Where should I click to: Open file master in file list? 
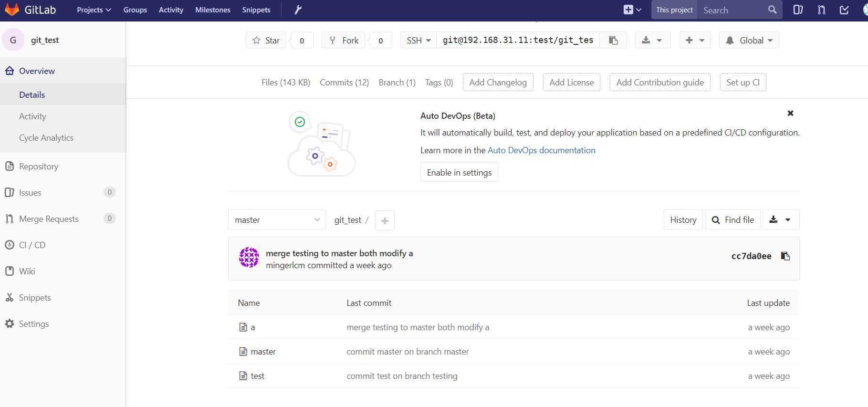coord(263,352)
